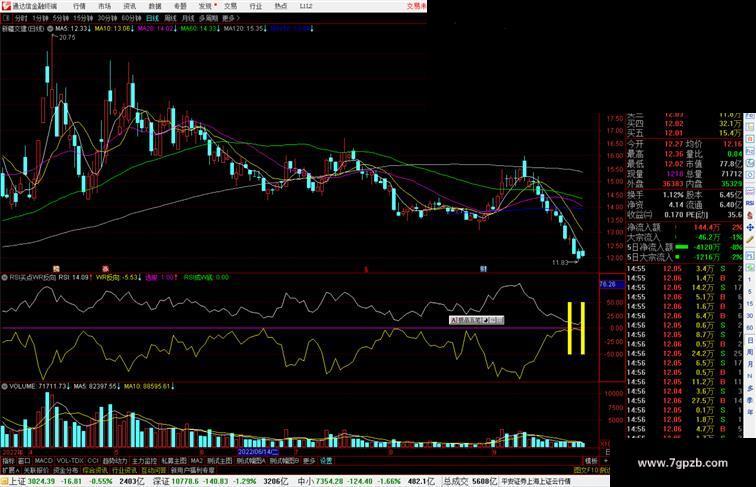Select the pencil drawing tool in sidebar
This screenshot has height=487, width=756.
pos(750,239)
